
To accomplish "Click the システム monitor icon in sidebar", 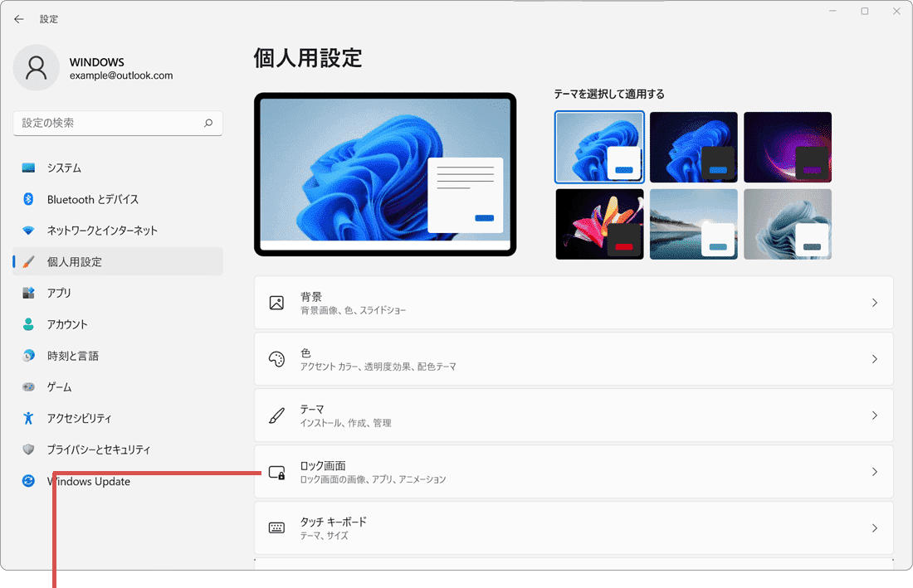I will [x=29, y=168].
